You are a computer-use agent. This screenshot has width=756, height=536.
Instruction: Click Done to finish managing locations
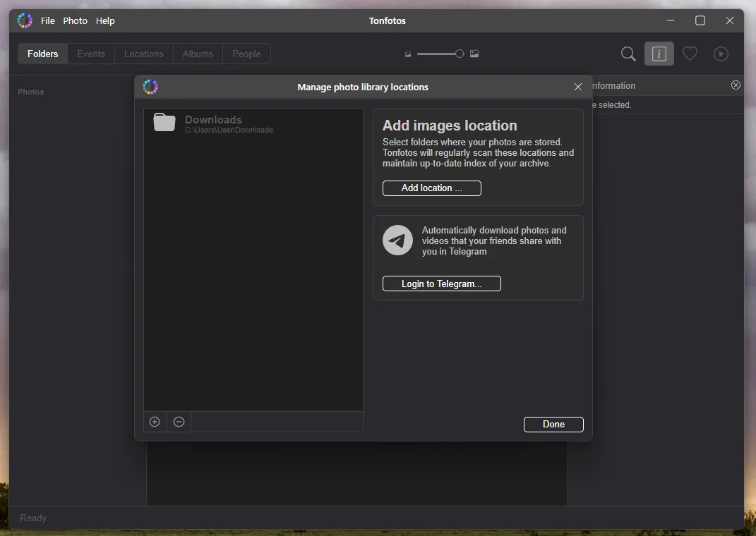coord(553,424)
